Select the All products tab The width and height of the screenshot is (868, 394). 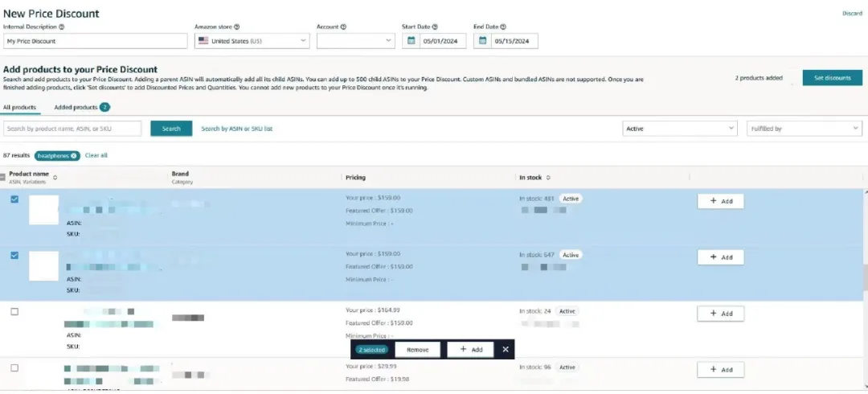pos(19,107)
